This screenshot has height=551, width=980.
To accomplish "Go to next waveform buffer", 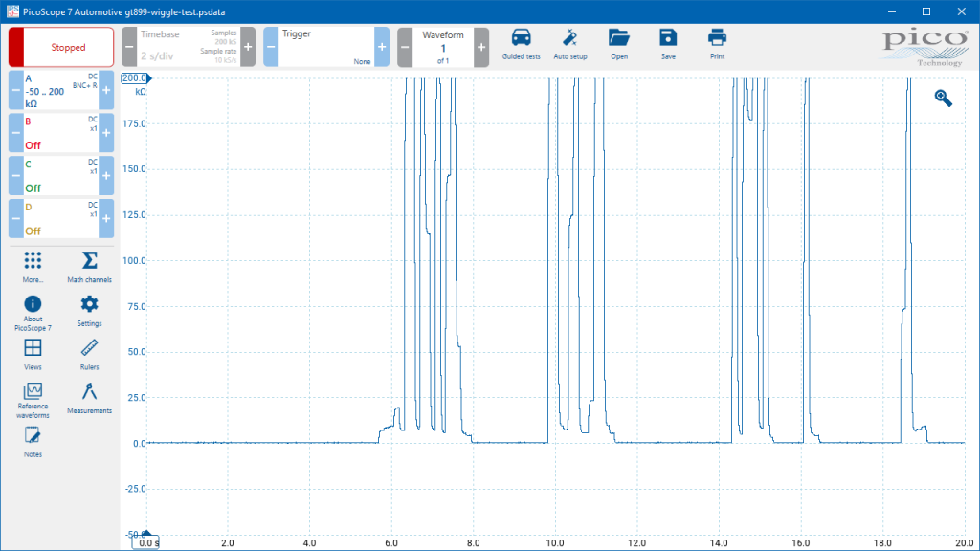I will [x=481, y=47].
